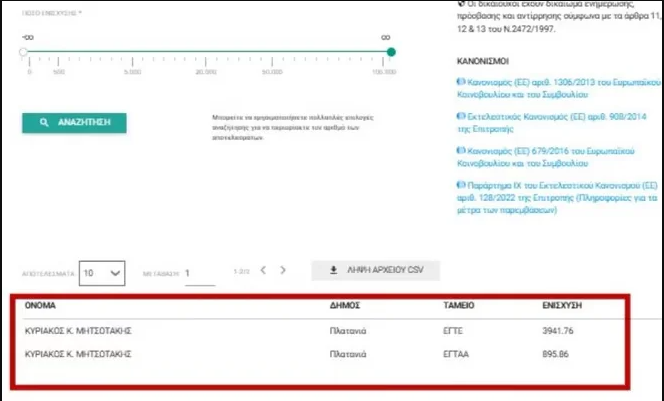Screen dimensions: 664x401
Task: Go to previous results page arrow
Action: click(x=262, y=270)
